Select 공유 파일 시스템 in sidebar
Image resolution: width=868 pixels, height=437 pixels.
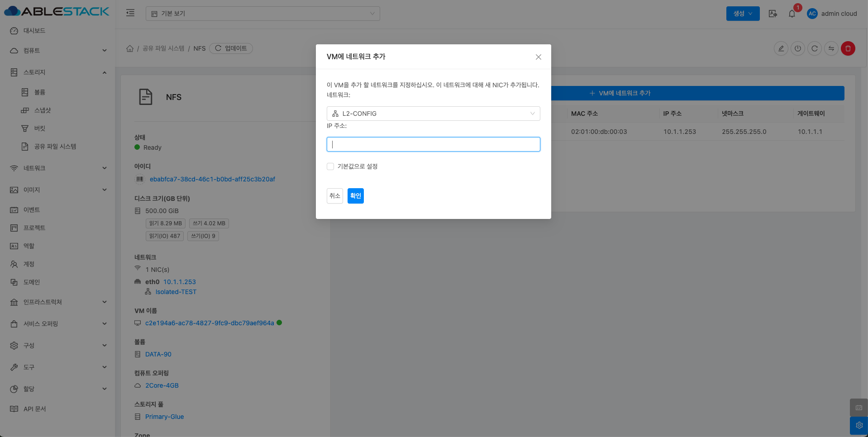pyautogui.click(x=55, y=147)
